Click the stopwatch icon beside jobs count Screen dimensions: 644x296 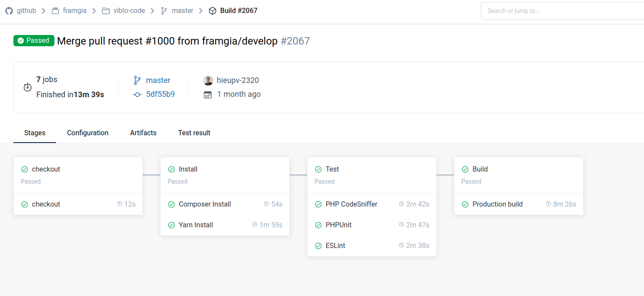tap(28, 87)
